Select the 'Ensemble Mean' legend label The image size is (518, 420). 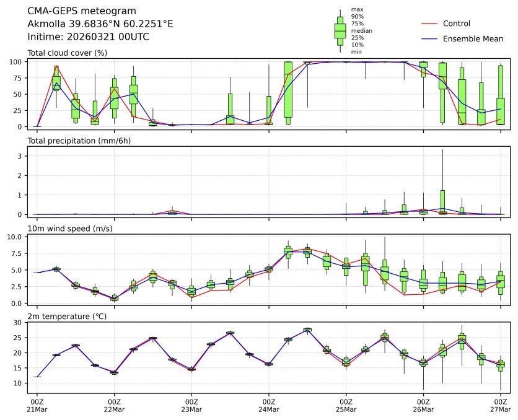(473, 38)
